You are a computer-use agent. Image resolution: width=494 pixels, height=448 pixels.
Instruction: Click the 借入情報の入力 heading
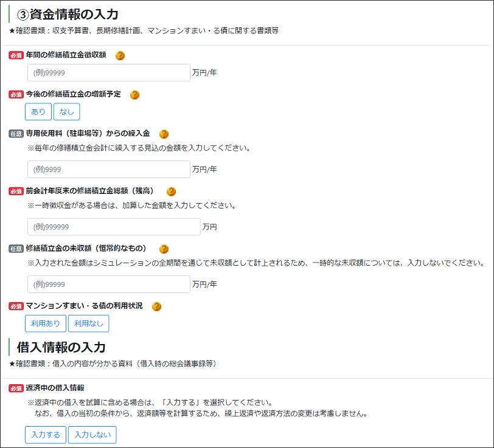click(x=61, y=347)
